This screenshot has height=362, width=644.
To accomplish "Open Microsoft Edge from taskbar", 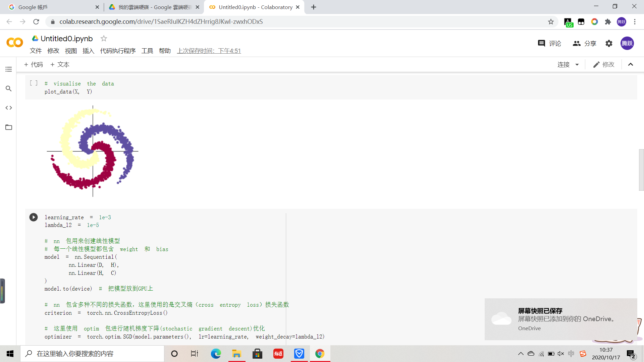I will point(216,354).
